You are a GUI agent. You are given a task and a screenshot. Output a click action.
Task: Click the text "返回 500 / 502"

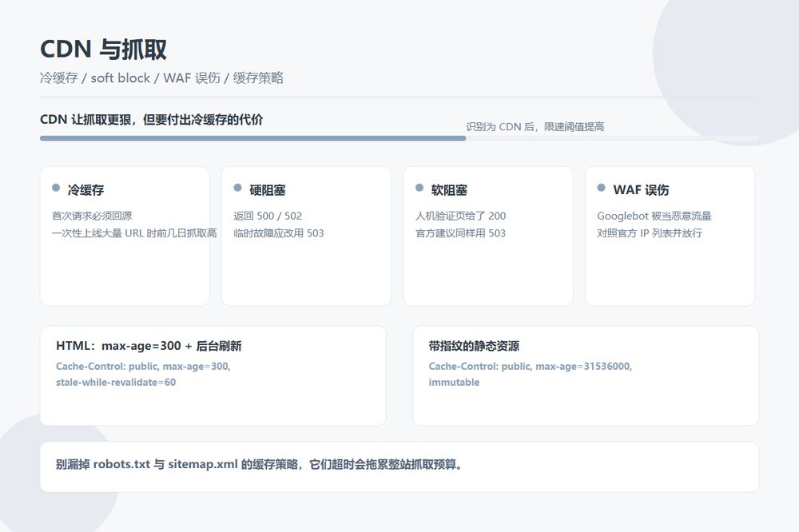click(x=268, y=216)
